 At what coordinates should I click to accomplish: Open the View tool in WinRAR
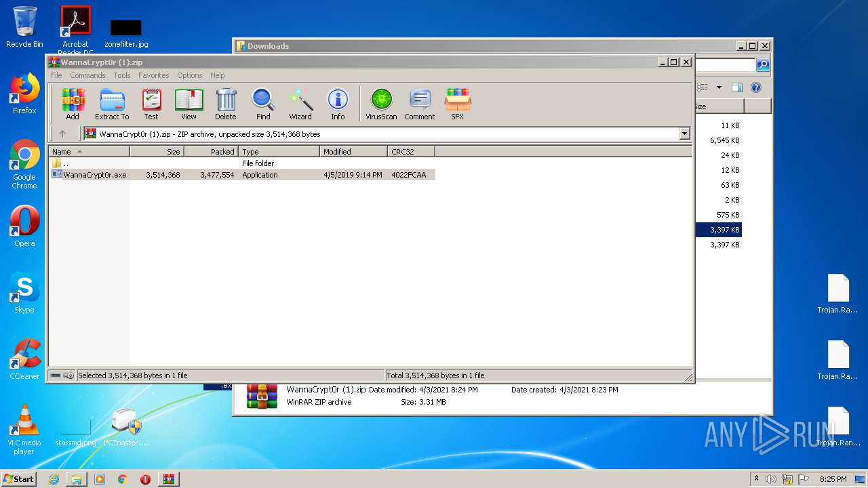point(189,104)
